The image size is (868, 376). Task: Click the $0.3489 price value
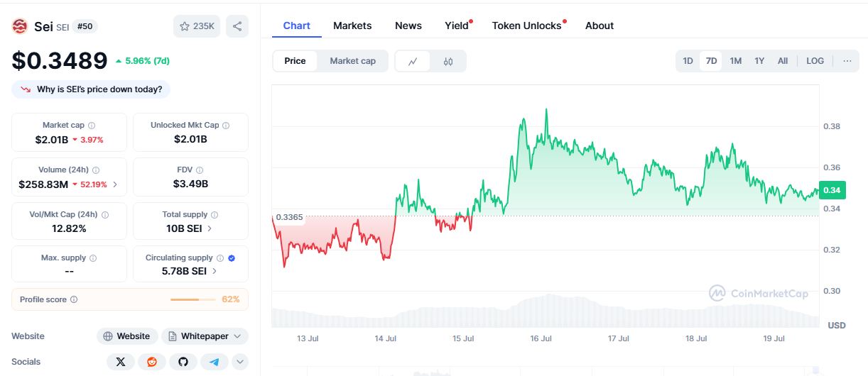60,61
